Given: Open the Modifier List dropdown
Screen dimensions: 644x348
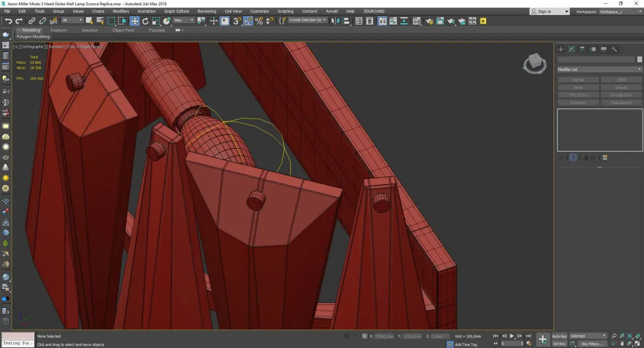Looking at the screenshot, I should click(599, 69).
